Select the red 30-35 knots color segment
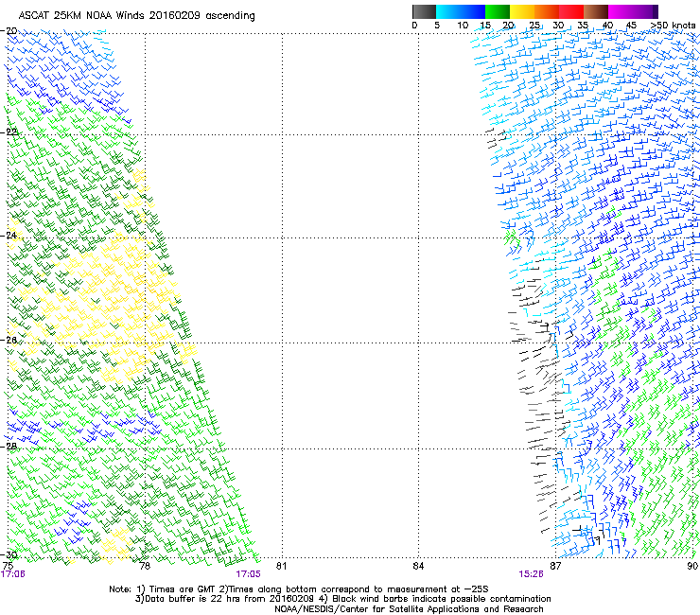This screenshot has width=700, height=615. 571,11
